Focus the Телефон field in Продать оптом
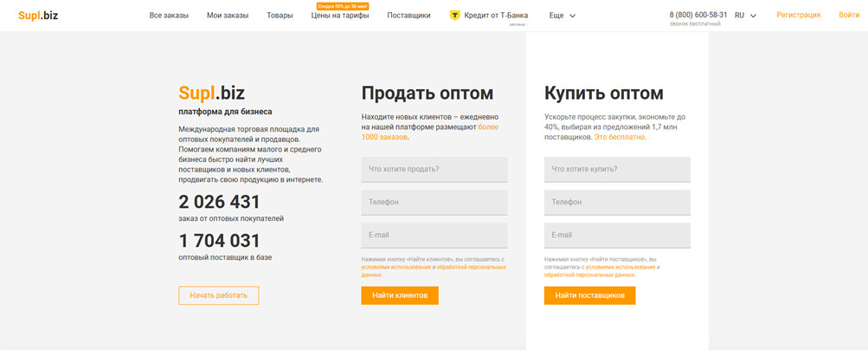Viewport: 868px width, 350px height. point(434,202)
